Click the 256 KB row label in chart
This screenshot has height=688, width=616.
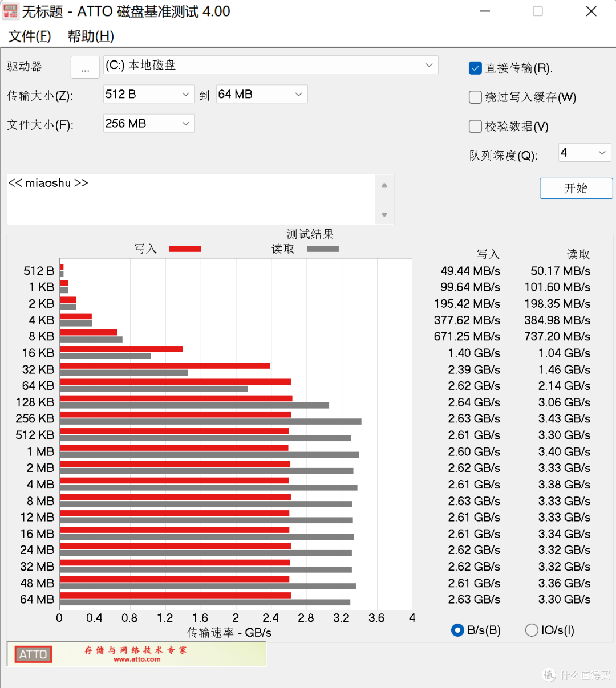[35, 418]
